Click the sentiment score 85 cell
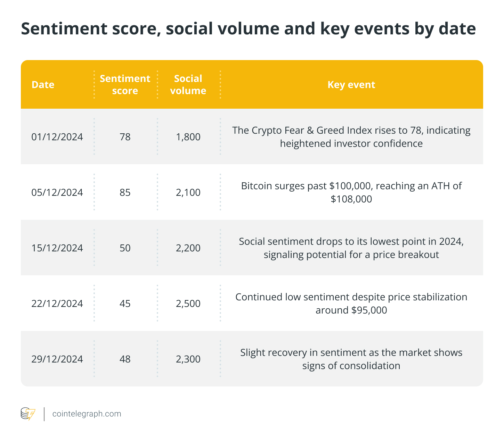 125,192
